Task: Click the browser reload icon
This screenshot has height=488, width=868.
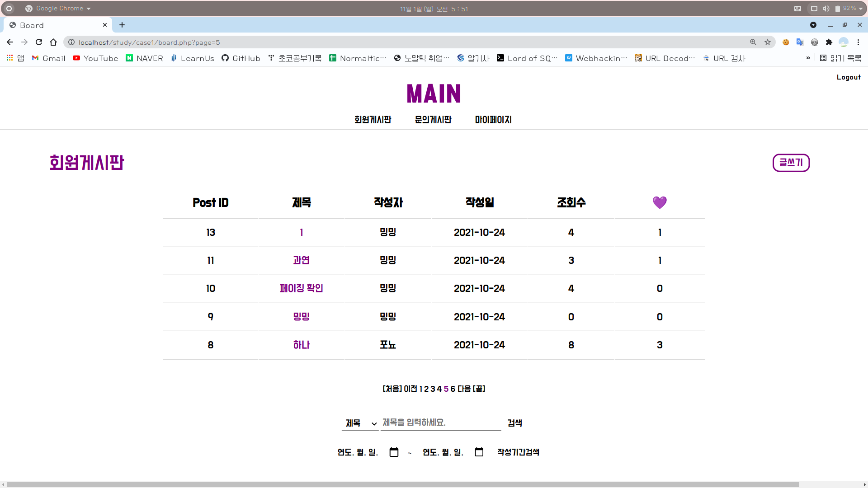Action: coord(39,42)
